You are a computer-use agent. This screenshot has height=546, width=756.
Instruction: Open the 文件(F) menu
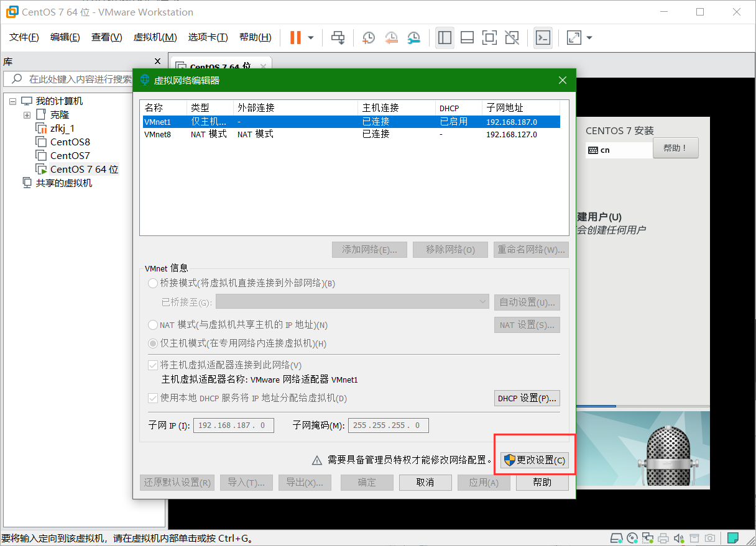coord(24,37)
